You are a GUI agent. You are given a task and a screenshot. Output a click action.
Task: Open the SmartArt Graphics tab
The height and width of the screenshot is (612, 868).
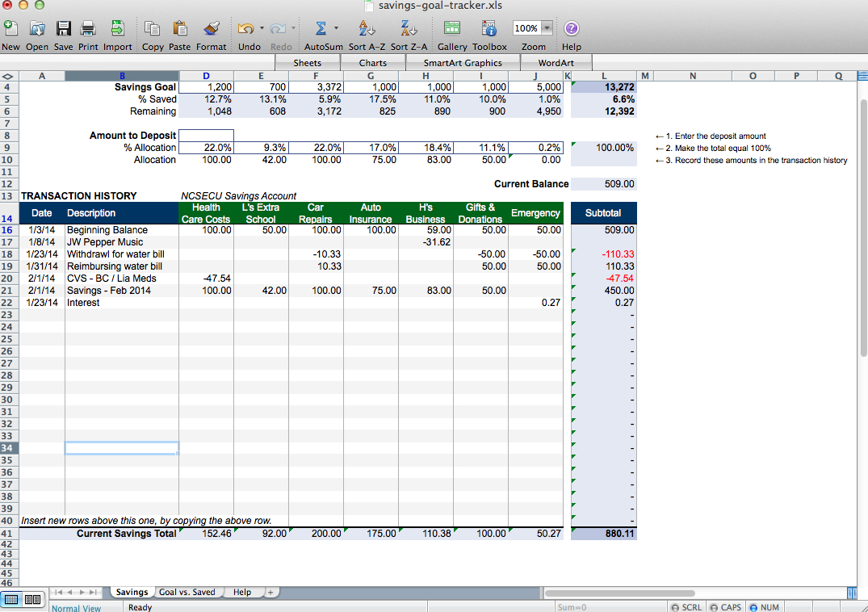click(463, 62)
